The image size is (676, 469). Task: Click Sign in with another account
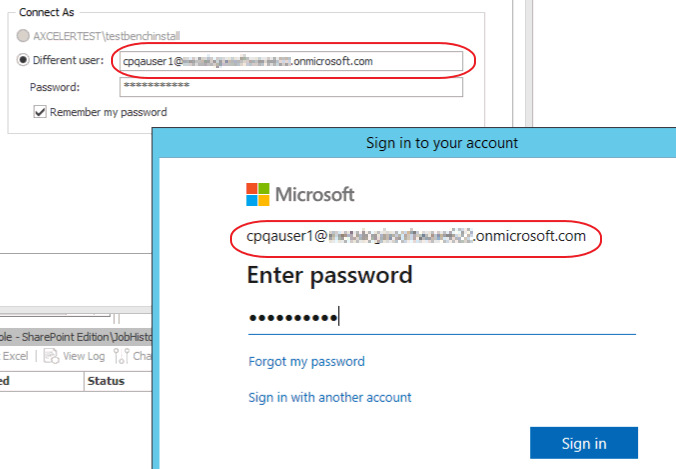pyautogui.click(x=329, y=397)
